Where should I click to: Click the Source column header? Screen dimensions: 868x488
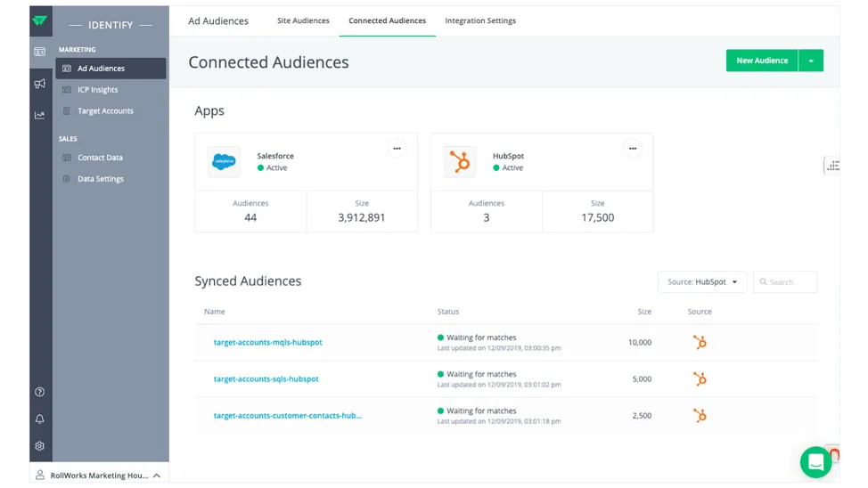click(x=700, y=312)
